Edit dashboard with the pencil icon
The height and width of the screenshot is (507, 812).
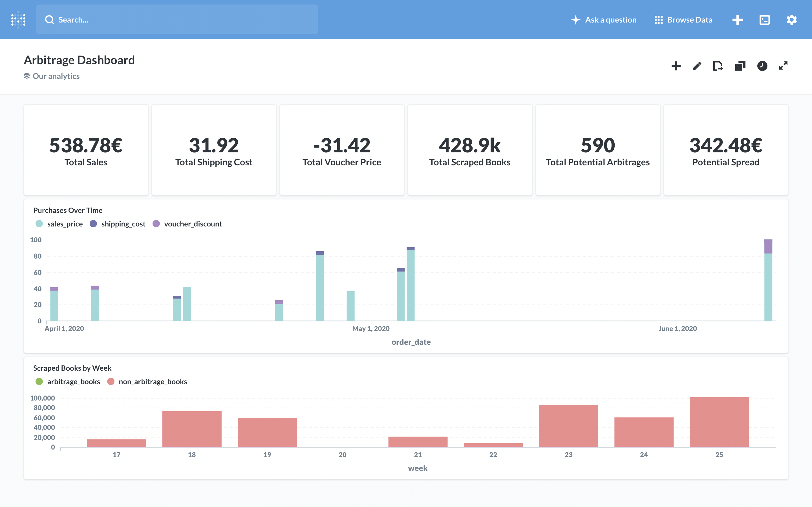coord(697,66)
